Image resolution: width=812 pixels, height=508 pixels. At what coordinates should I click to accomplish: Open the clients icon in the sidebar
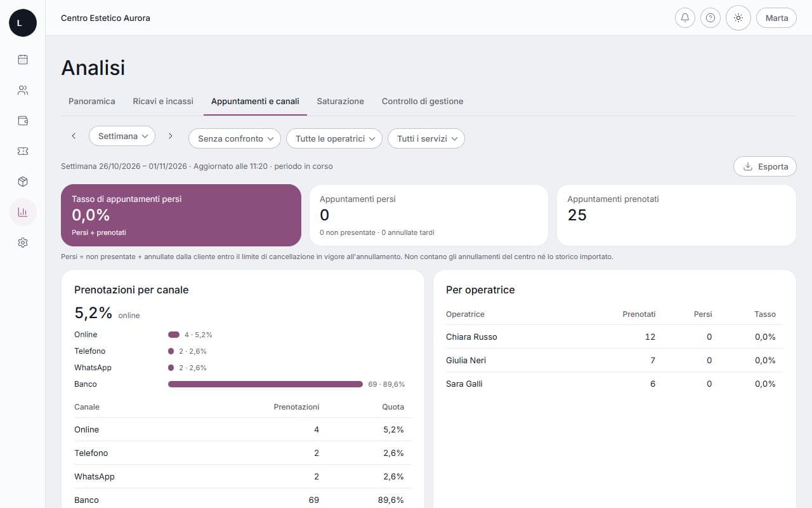click(23, 90)
